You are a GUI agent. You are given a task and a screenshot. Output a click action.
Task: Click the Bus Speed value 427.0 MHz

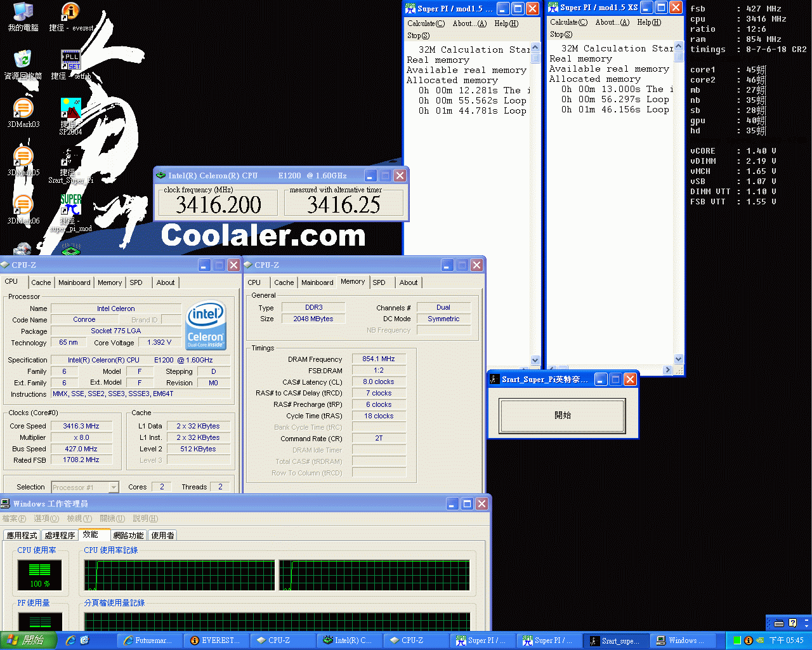tap(81, 449)
